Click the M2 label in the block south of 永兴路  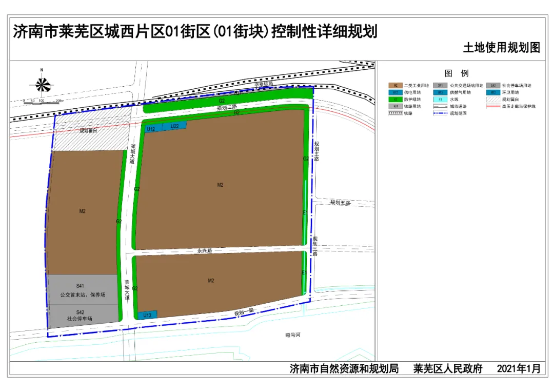(211, 280)
